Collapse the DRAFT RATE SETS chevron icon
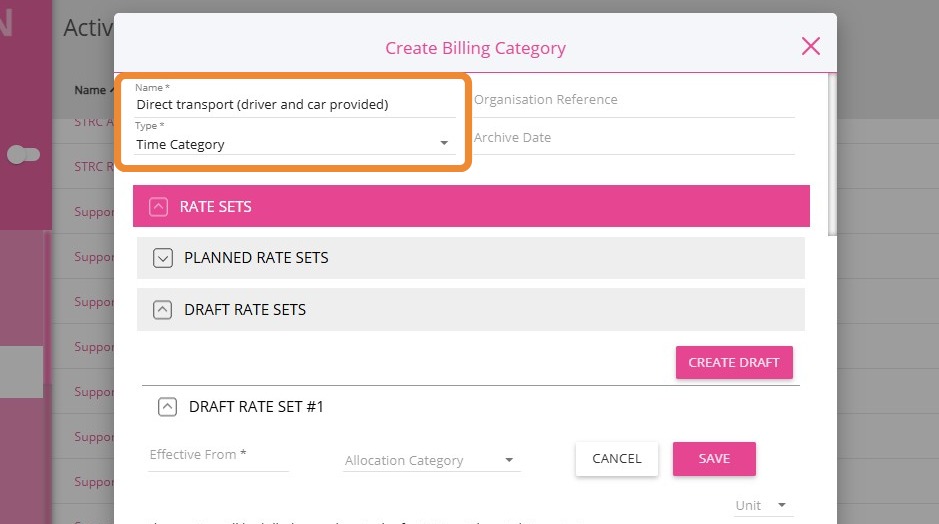Image resolution: width=939 pixels, height=524 pixels. click(x=163, y=310)
